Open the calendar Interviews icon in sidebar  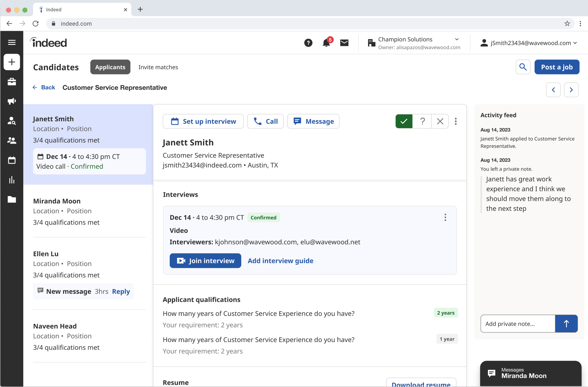pos(12,160)
